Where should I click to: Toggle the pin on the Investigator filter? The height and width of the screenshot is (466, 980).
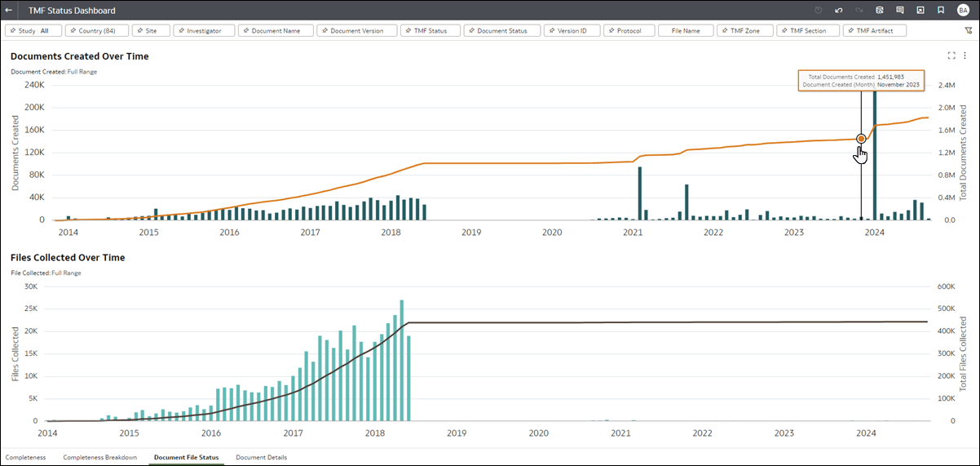(x=180, y=30)
